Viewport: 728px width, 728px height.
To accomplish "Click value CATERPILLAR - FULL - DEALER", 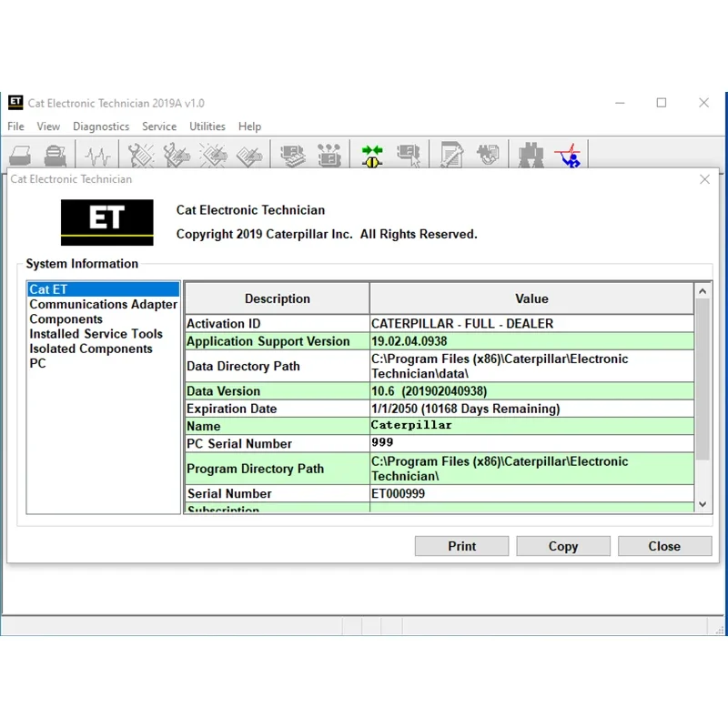I will point(462,324).
